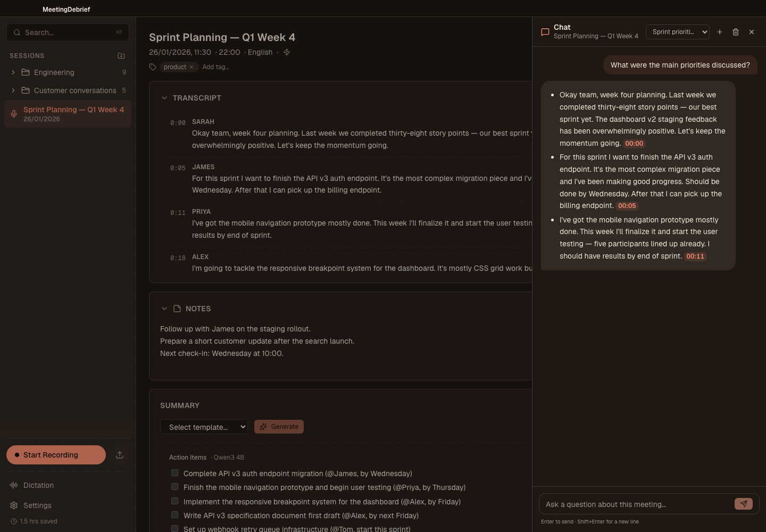
Task: Check 'Finish the mobile navigation prototype' item
Action: click(174, 486)
